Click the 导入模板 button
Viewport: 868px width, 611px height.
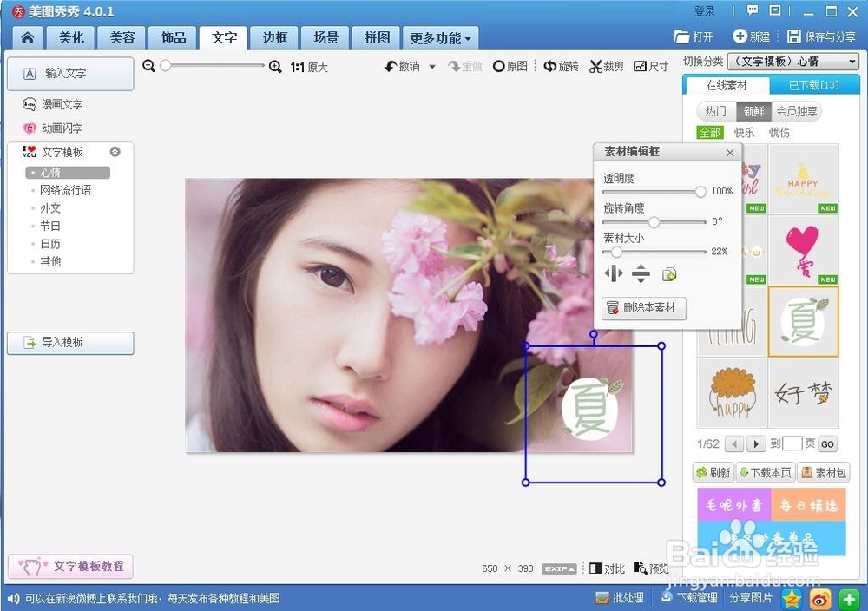[70, 343]
